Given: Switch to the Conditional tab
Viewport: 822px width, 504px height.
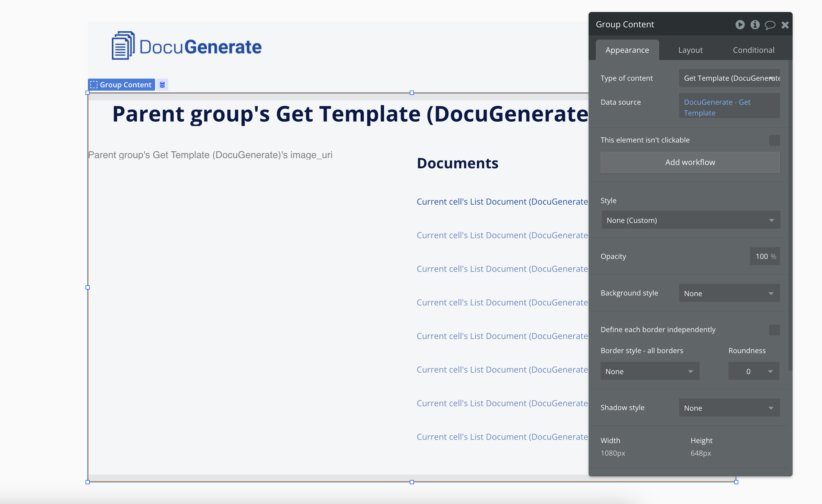Looking at the screenshot, I should tap(754, 50).
